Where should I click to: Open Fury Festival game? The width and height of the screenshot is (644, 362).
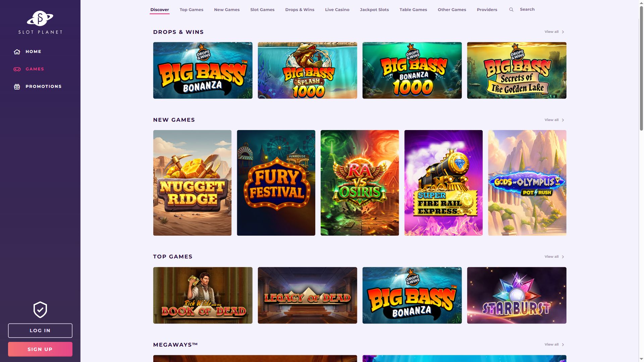(x=276, y=183)
